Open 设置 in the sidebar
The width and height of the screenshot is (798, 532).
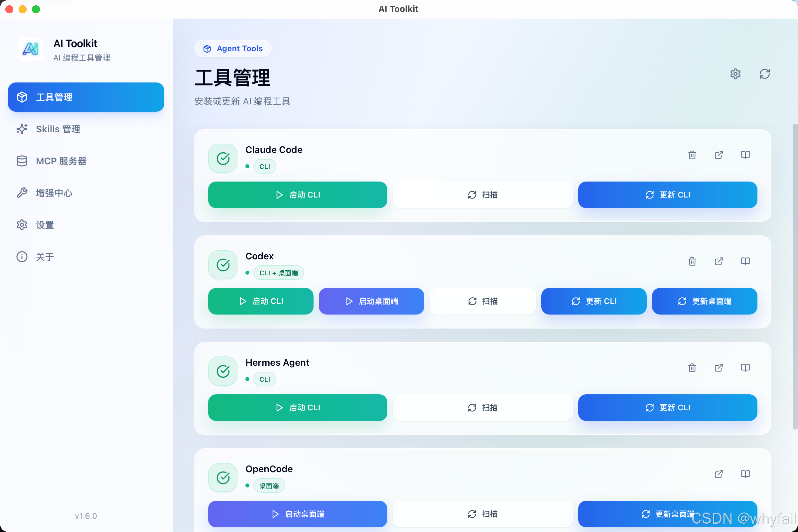pyautogui.click(x=86, y=225)
